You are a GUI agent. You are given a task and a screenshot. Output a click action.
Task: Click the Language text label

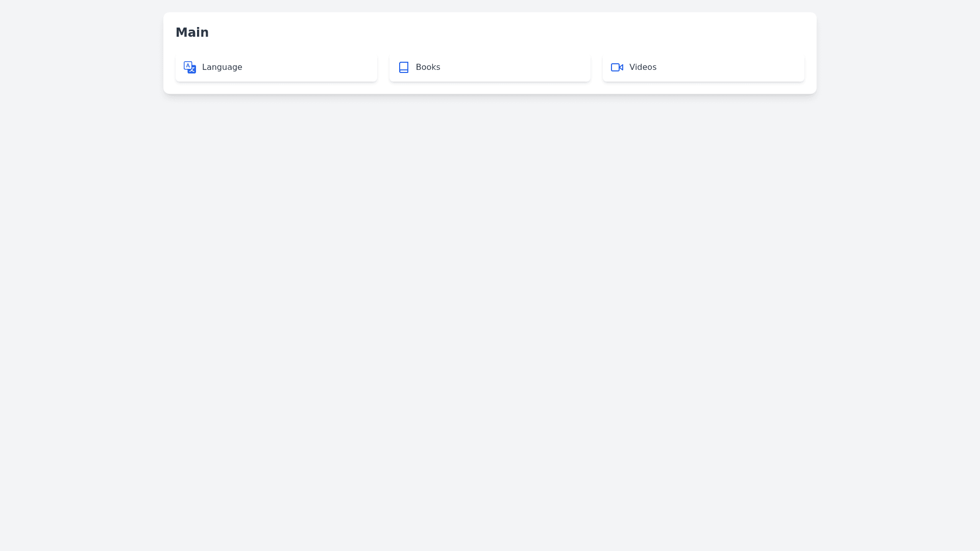[x=222, y=67]
